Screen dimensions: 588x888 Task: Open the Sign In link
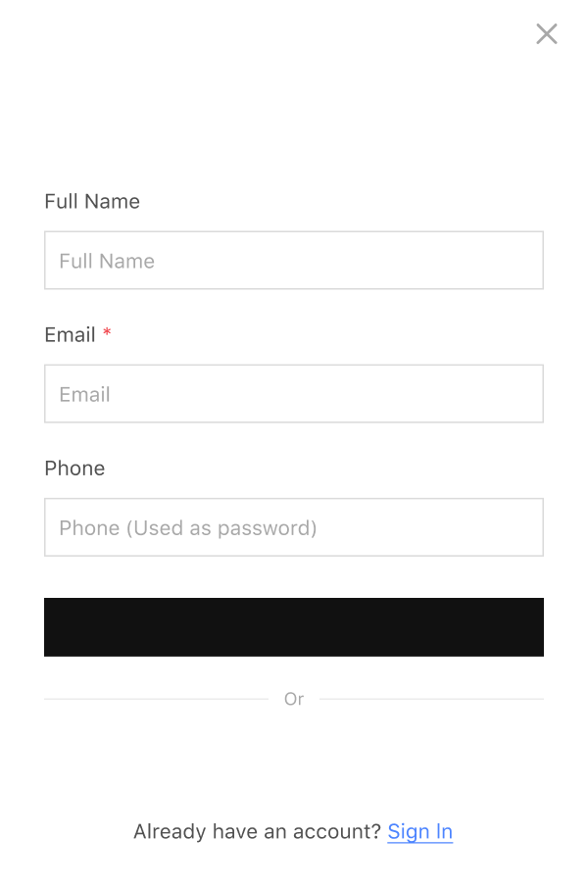tap(419, 832)
